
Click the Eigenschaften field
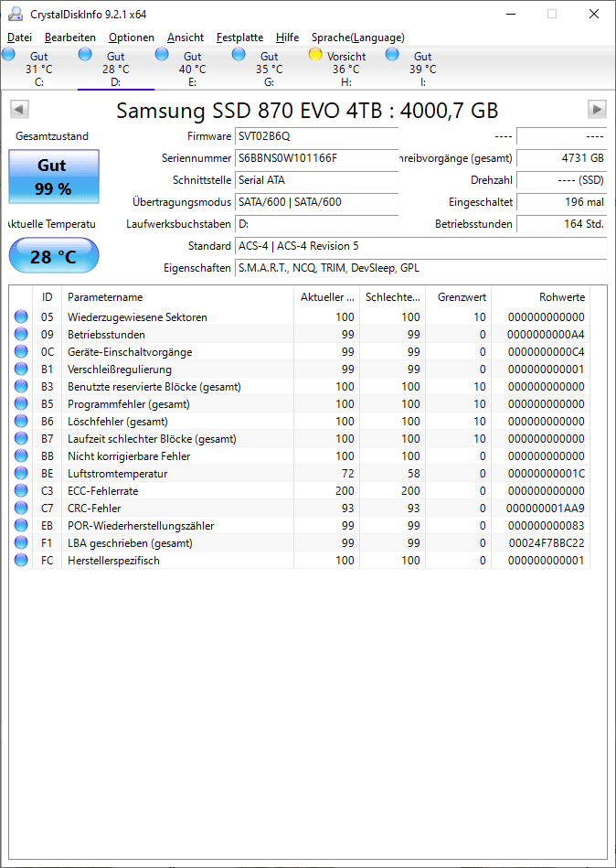420,268
